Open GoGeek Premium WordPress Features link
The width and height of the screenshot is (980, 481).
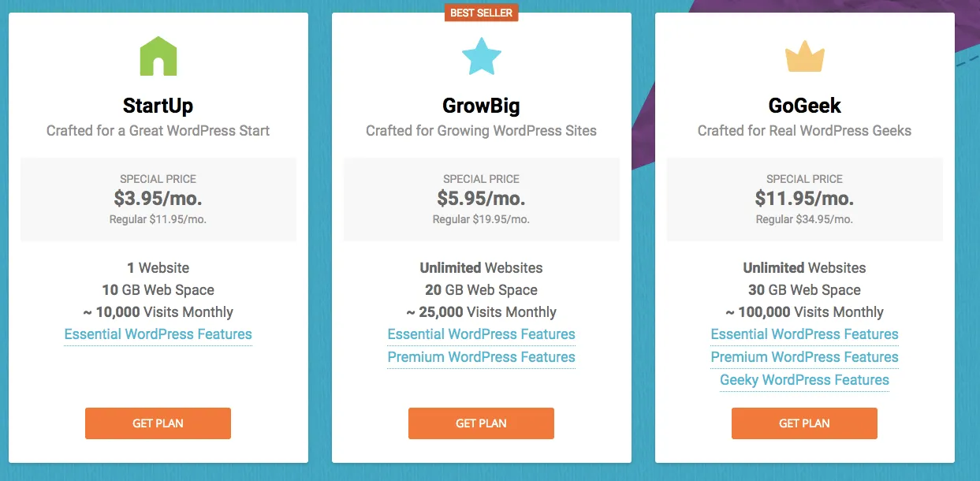pyautogui.click(x=804, y=357)
